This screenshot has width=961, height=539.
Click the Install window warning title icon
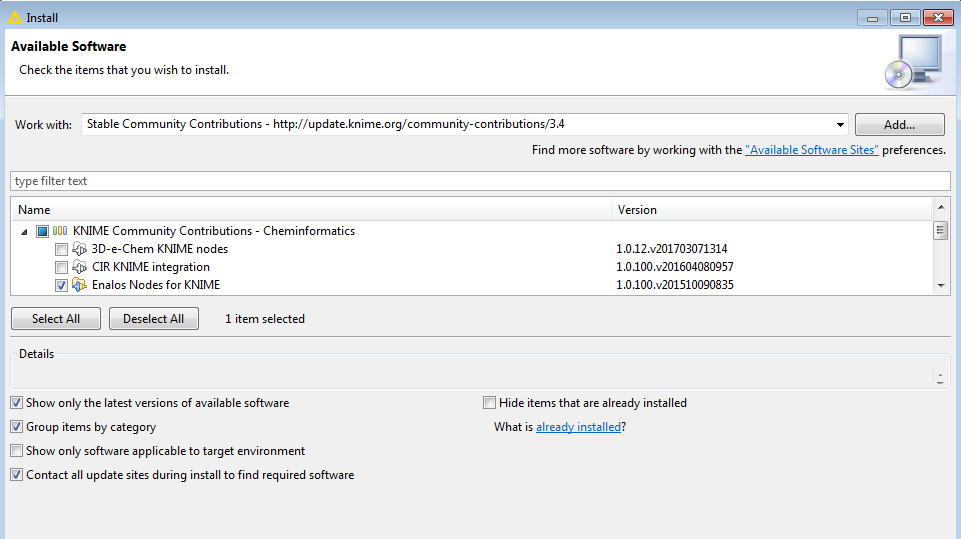coord(15,18)
